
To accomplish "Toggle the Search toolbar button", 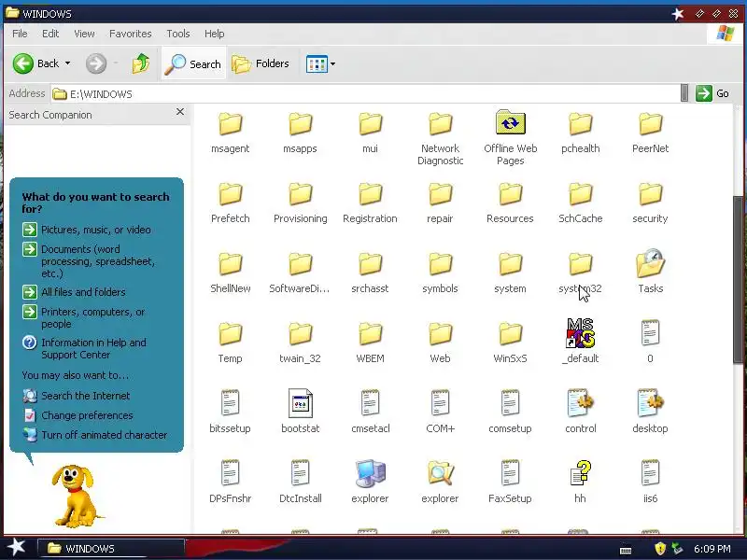I will point(193,63).
